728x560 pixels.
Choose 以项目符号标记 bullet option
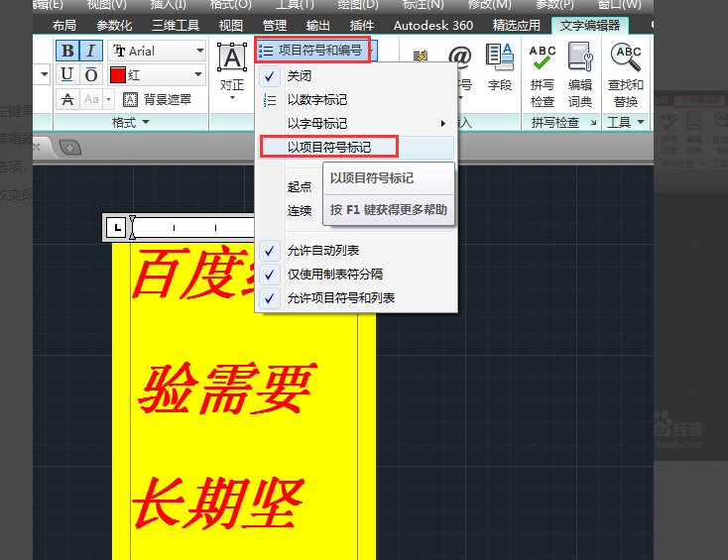356,147
